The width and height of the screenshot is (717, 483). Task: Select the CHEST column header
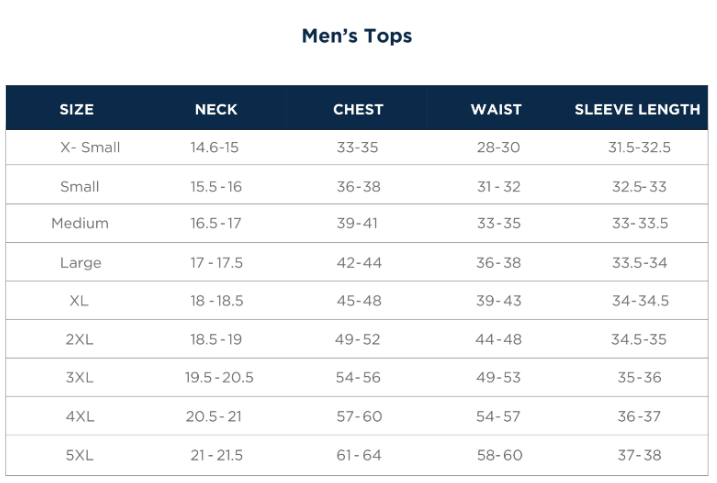358,110
